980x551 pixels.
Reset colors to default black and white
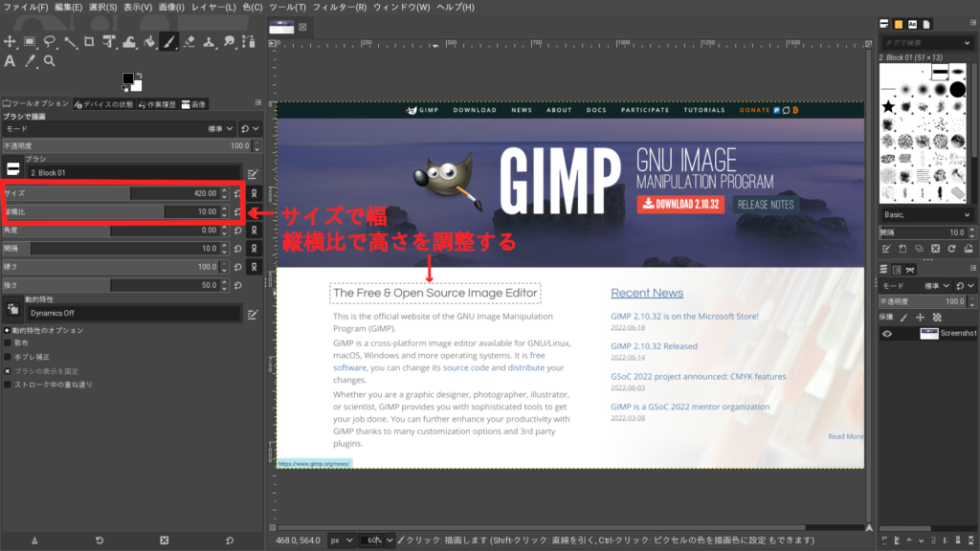pyautogui.click(x=125, y=89)
